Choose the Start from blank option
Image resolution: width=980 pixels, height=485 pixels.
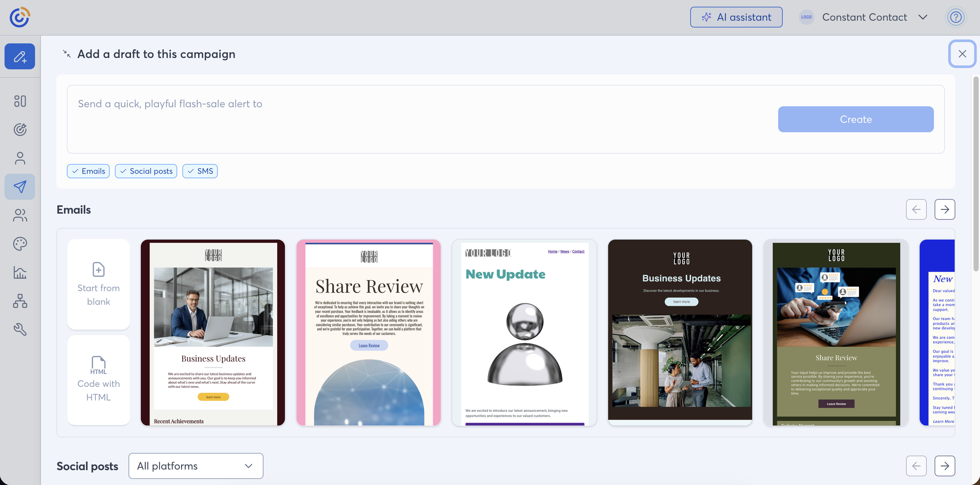coord(98,284)
